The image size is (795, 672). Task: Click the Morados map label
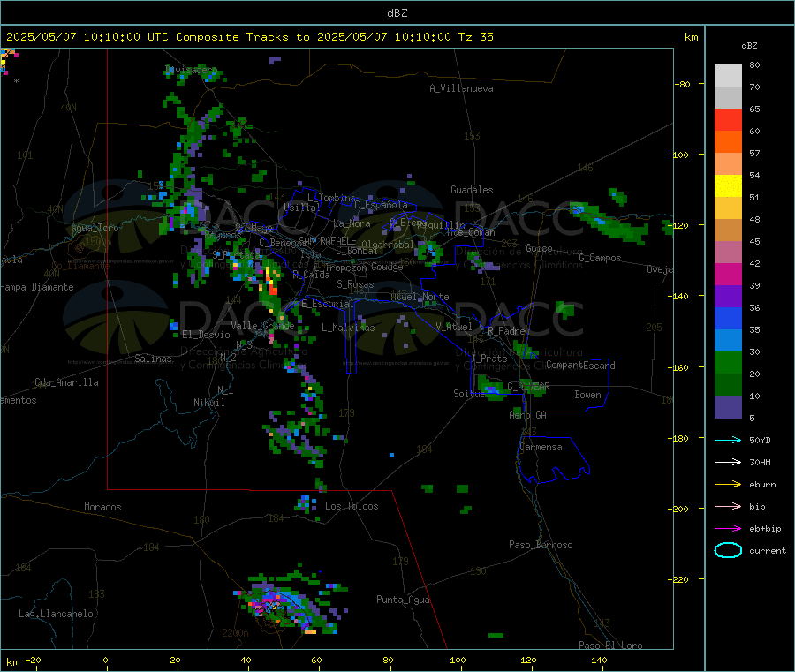(102, 507)
